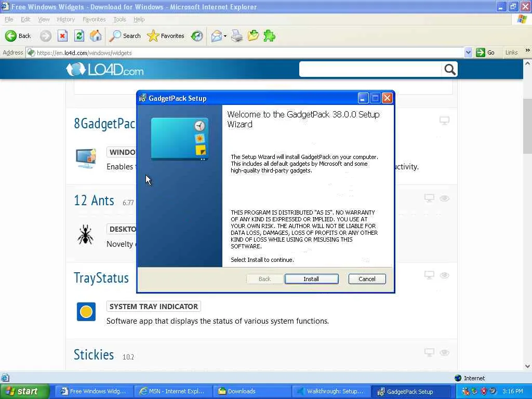
Task: Click the eye icon in 12 Ants row
Action: [x=445, y=198]
